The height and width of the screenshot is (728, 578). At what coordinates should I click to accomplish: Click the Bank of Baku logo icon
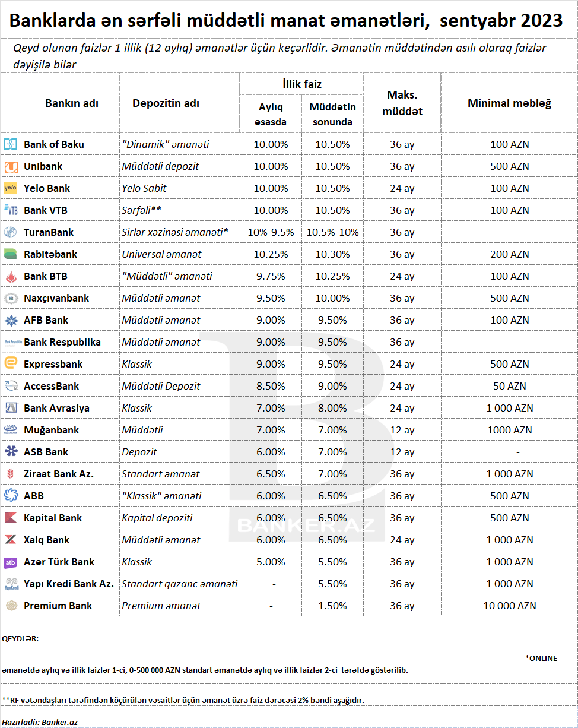(11, 144)
